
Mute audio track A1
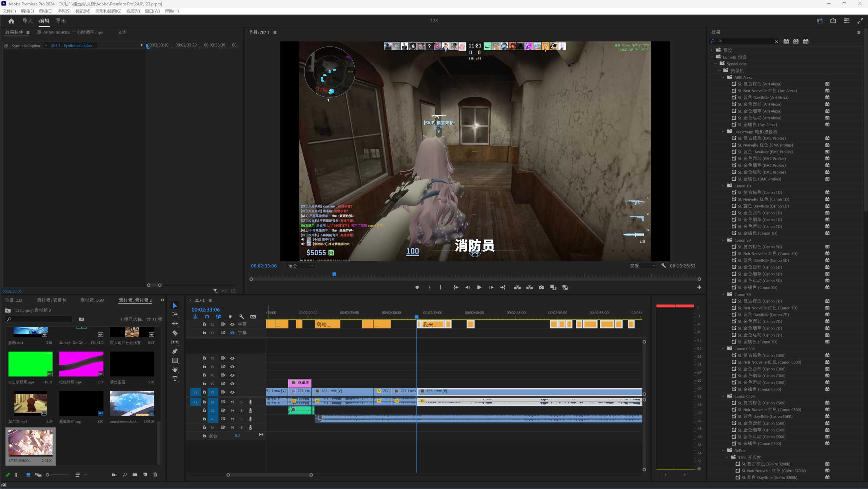(232, 402)
